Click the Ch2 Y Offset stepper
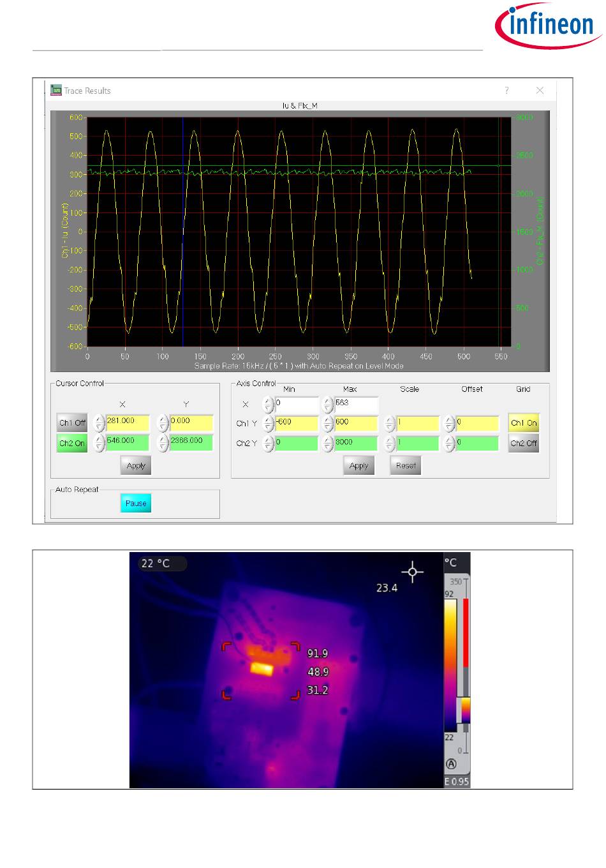 click(x=450, y=444)
